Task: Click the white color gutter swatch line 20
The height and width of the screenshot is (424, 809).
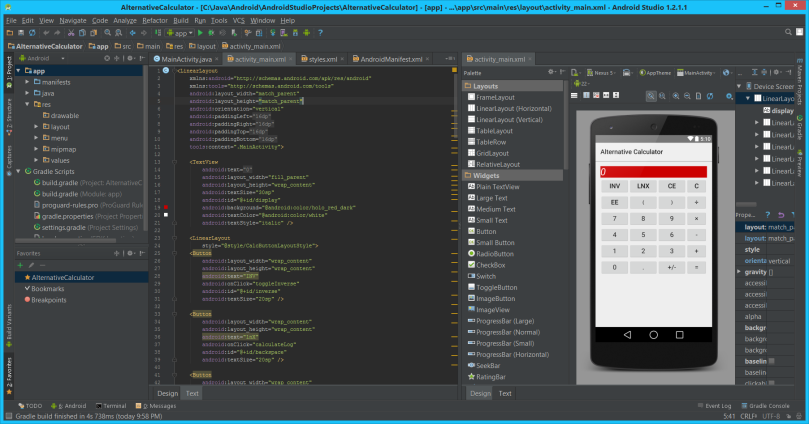Action: (166, 215)
